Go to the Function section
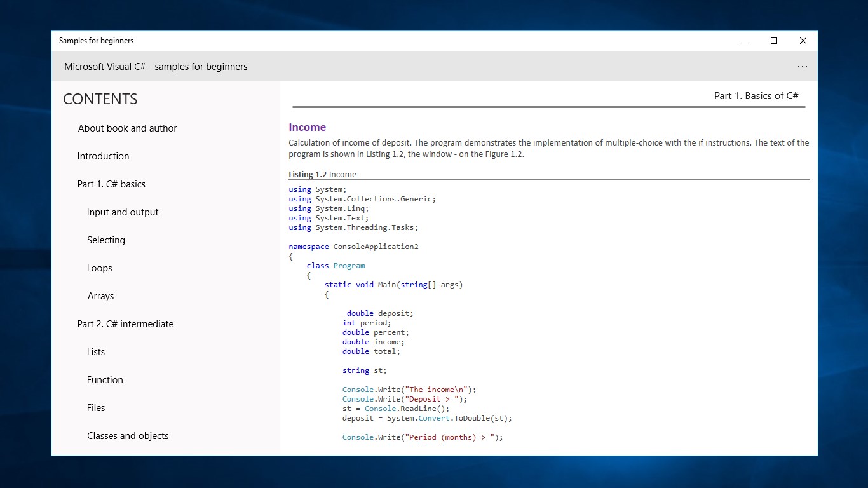 [105, 380]
